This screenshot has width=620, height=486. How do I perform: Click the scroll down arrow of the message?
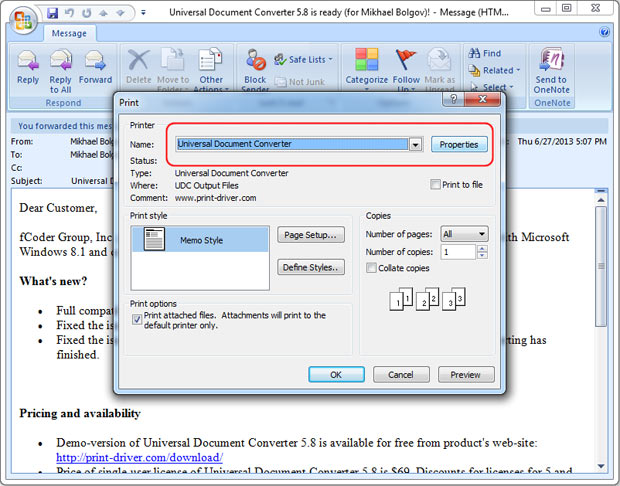tap(601, 466)
